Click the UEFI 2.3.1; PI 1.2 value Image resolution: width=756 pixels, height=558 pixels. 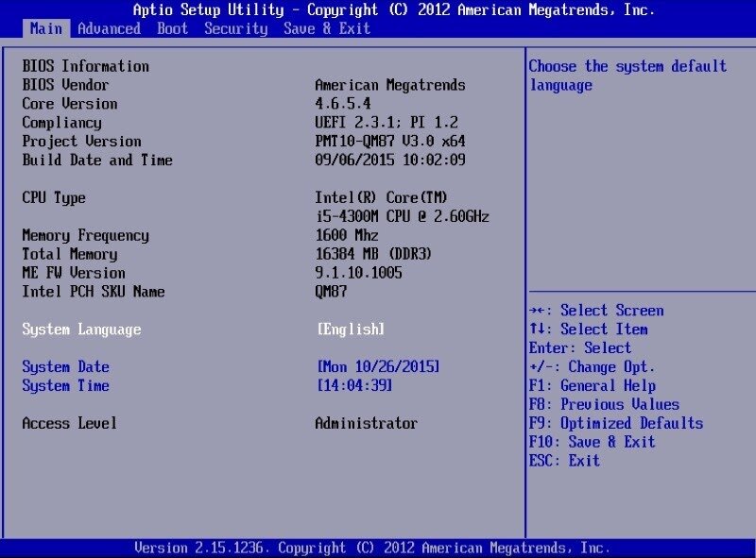pos(387,123)
